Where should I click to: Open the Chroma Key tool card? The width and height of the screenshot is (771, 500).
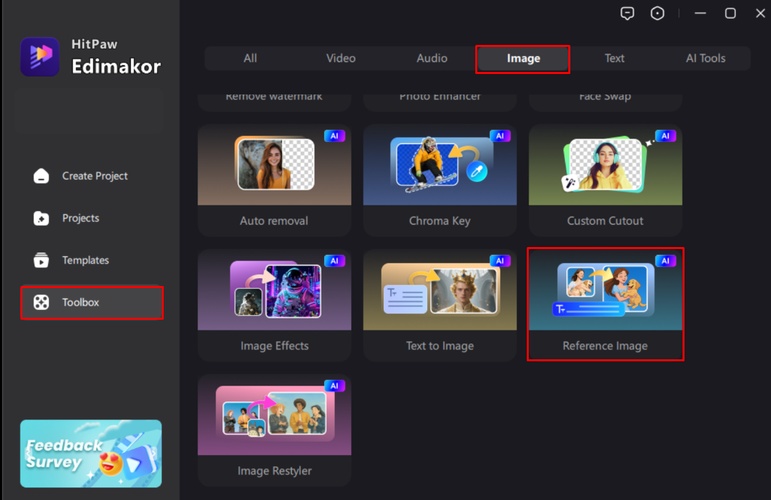click(x=440, y=180)
